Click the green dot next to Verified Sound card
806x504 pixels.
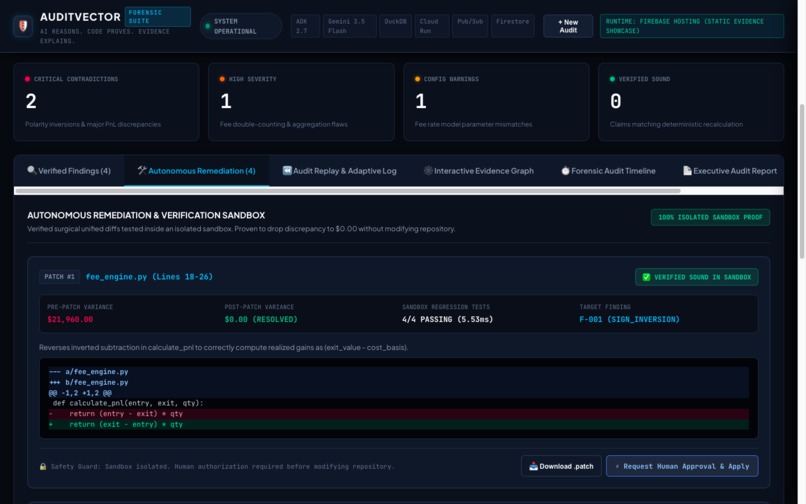pyautogui.click(x=612, y=79)
